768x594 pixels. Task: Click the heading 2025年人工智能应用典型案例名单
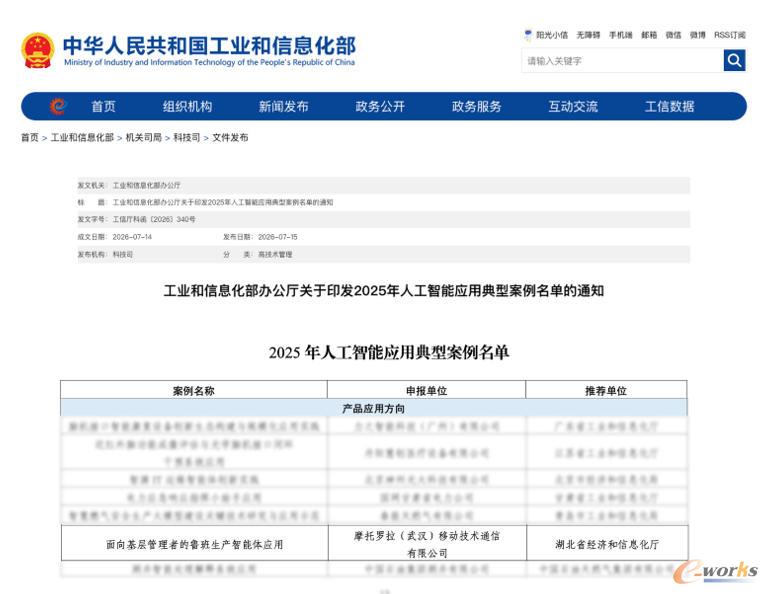point(389,352)
